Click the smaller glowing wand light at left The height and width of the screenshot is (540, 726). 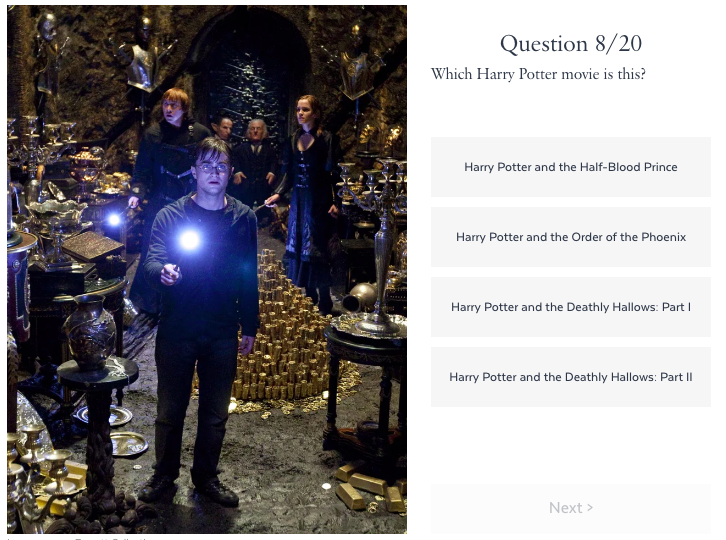(114, 220)
